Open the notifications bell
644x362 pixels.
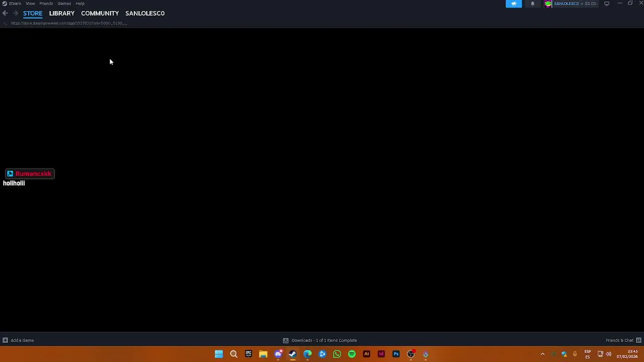tap(532, 4)
